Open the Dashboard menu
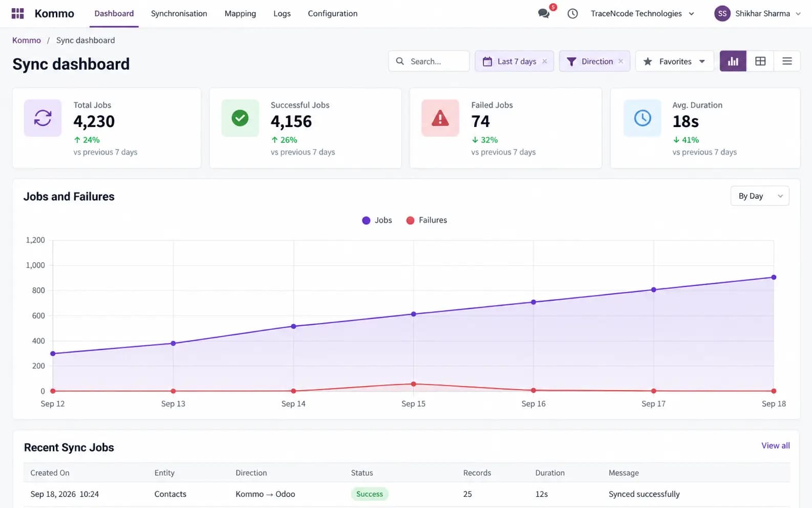This screenshot has height=508, width=812. (x=114, y=13)
